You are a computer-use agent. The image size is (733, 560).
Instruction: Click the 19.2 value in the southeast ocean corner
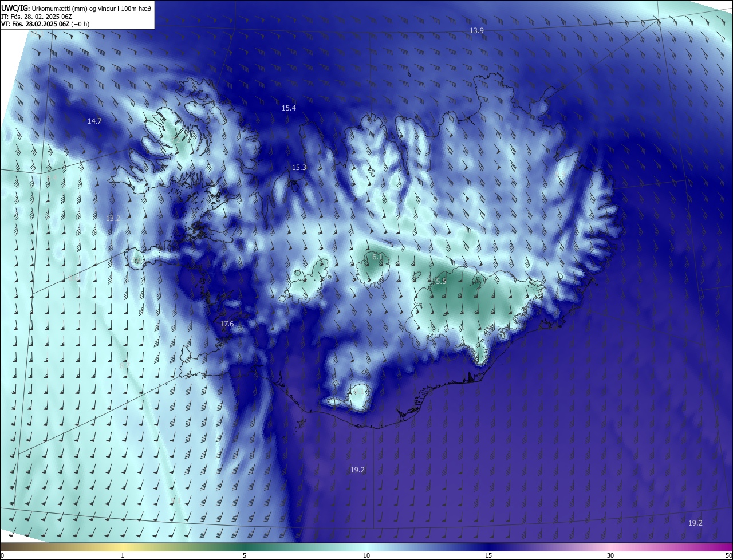coord(695,523)
